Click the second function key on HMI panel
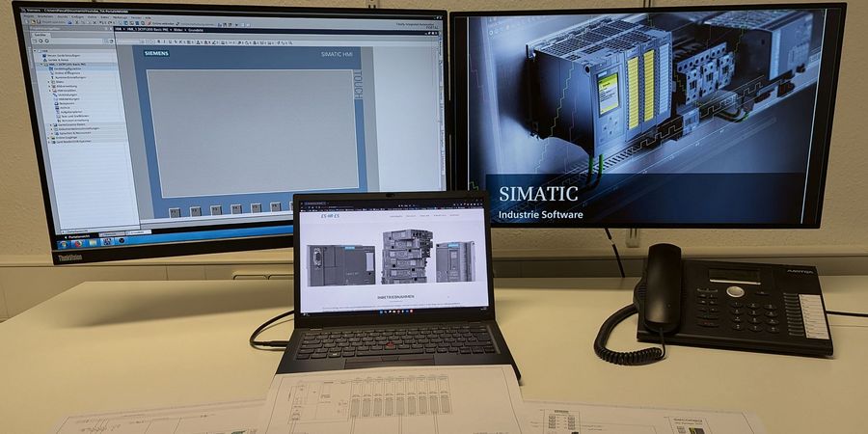The width and height of the screenshot is (868, 434). tap(196, 210)
